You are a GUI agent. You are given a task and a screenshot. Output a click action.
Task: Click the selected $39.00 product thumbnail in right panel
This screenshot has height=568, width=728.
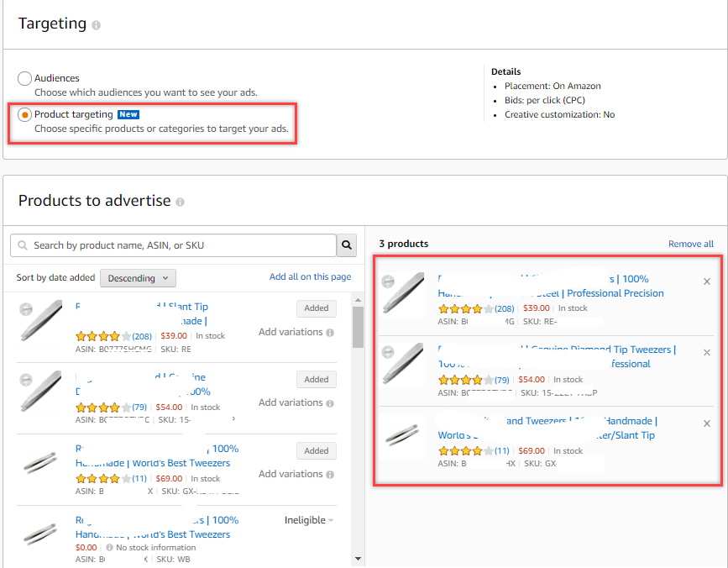tap(402, 293)
